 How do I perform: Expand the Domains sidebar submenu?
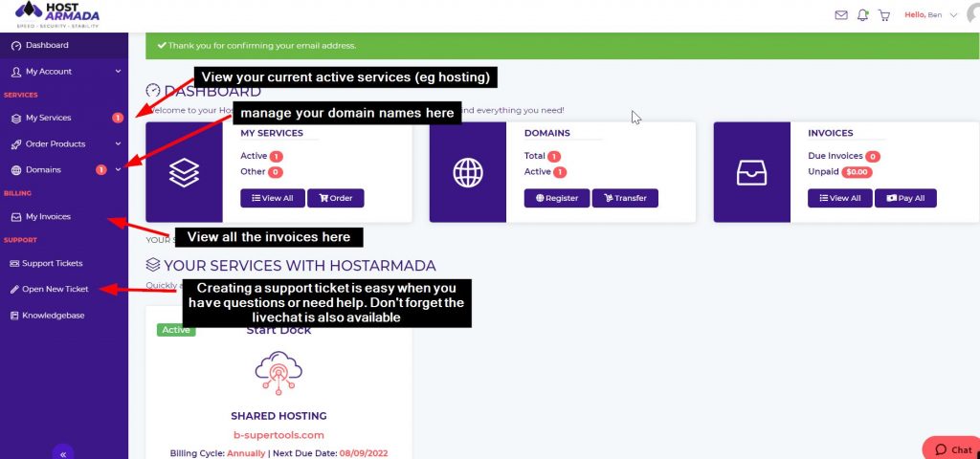pos(118,170)
